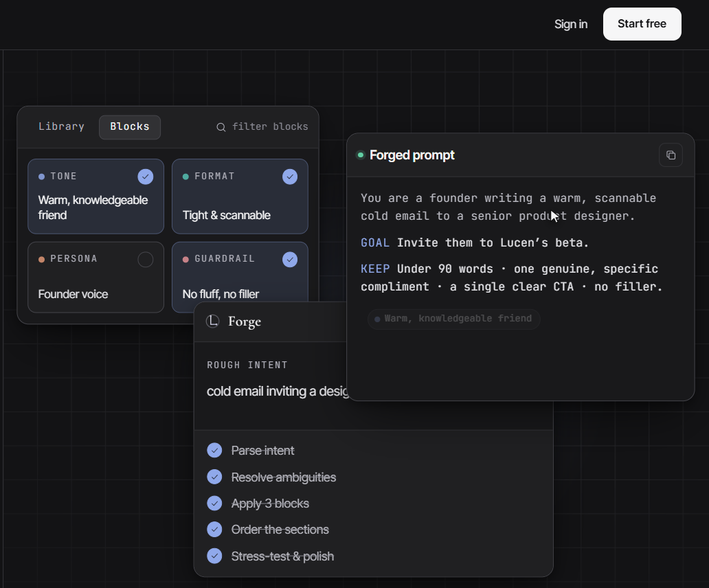Toggle the Tone block checkmark

click(x=146, y=177)
